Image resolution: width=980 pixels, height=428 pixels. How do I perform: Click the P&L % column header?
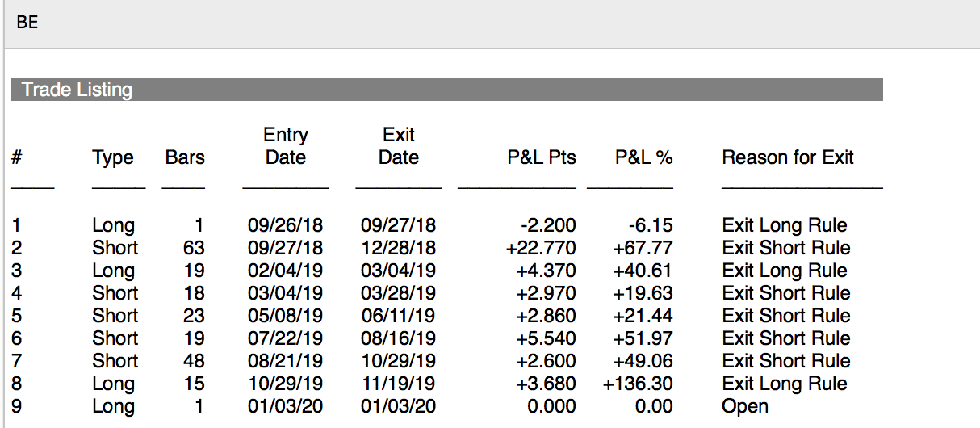pos(643,157)
